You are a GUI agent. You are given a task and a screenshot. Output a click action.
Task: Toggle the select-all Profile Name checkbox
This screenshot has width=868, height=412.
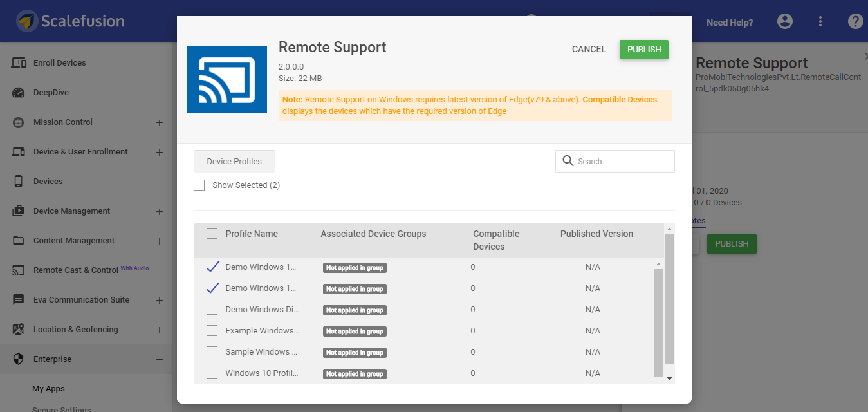pos(212,234)
